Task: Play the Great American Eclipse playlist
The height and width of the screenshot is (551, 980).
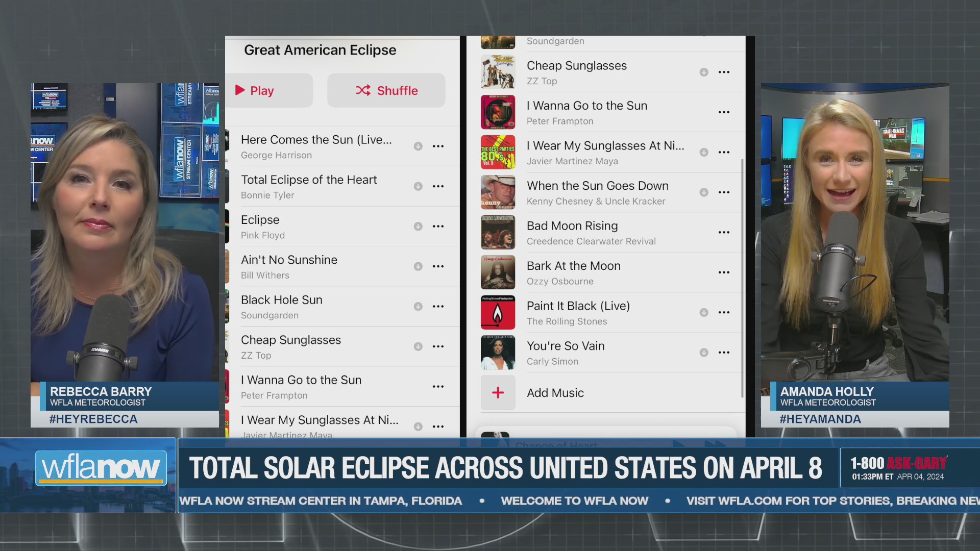Action: click(x=269, y=90)
